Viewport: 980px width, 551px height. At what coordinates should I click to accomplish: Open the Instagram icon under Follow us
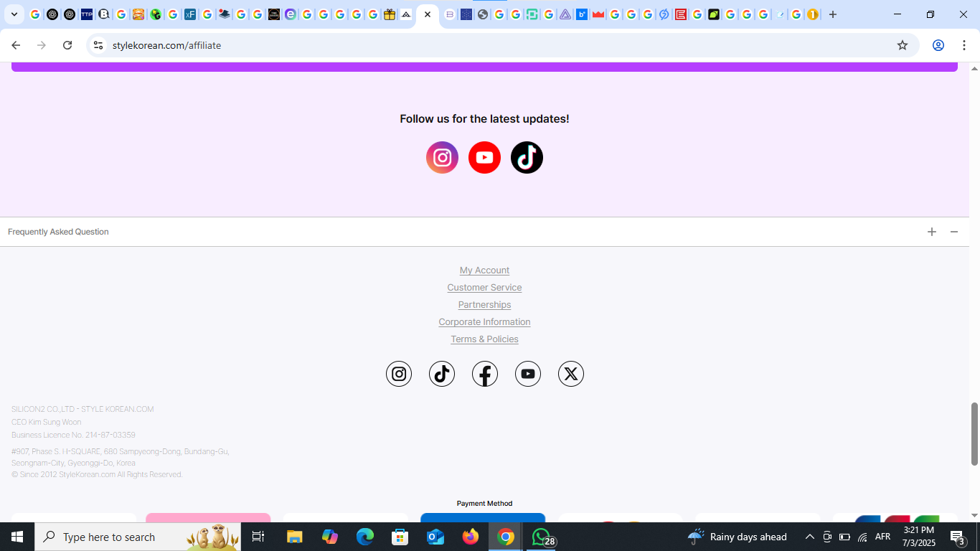click(x=442, y=157)
